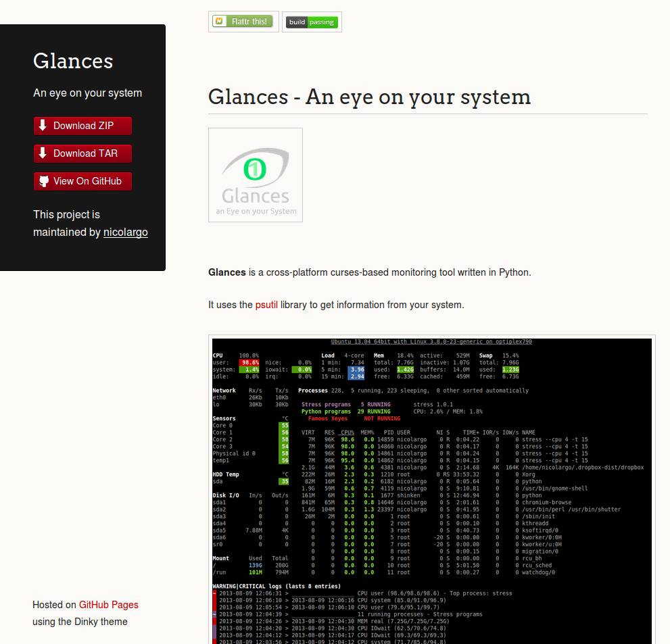Click the Flattr logo icon in badge
Image resolution: width=670 pixels, height=644 pixels.
(219, 21)
